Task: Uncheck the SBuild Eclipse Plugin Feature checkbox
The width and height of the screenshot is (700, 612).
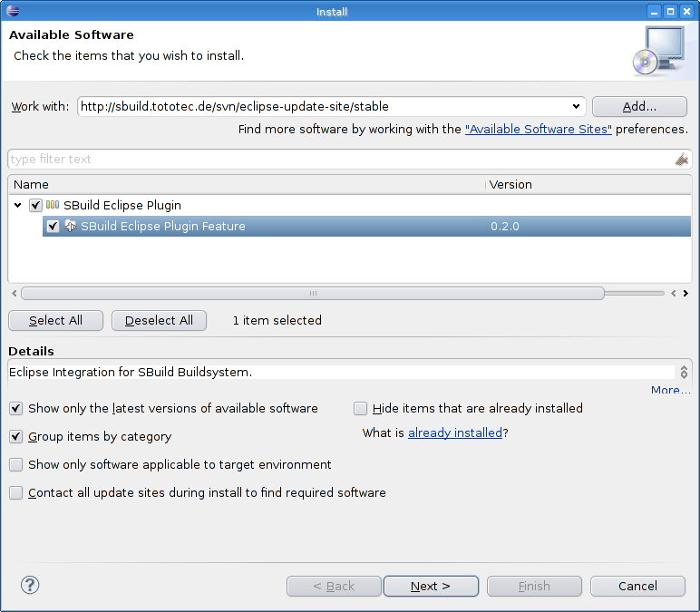Action: 53,227
